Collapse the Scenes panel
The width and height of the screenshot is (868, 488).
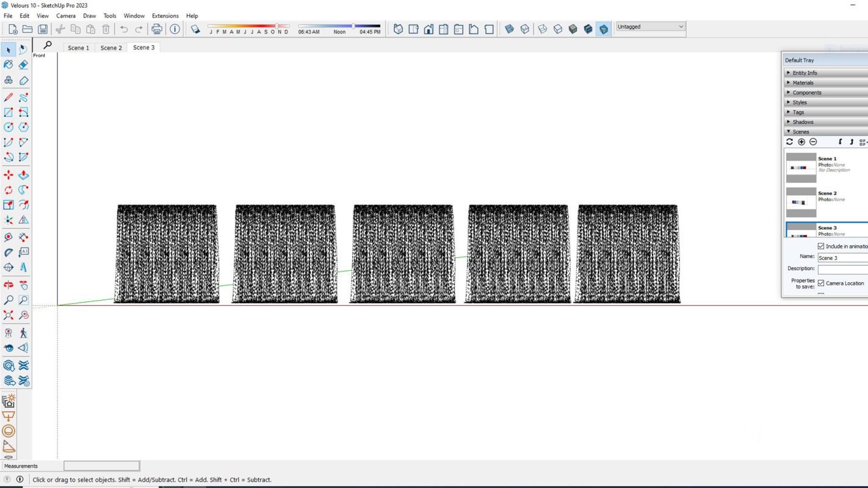pos(800,132)
